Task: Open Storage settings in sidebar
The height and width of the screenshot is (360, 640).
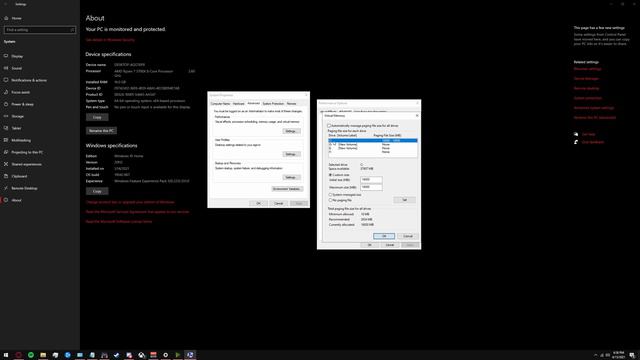Action: point(18,116)
